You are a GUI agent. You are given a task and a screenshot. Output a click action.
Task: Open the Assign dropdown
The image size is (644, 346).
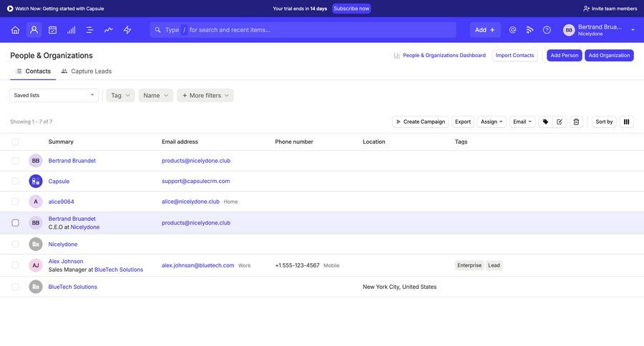pos(492,122)
